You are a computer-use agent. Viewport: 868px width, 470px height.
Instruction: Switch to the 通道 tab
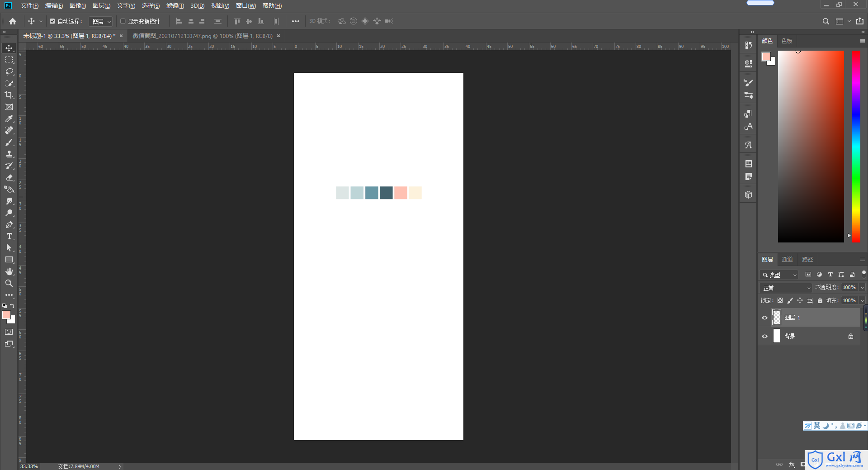point(787,259)
